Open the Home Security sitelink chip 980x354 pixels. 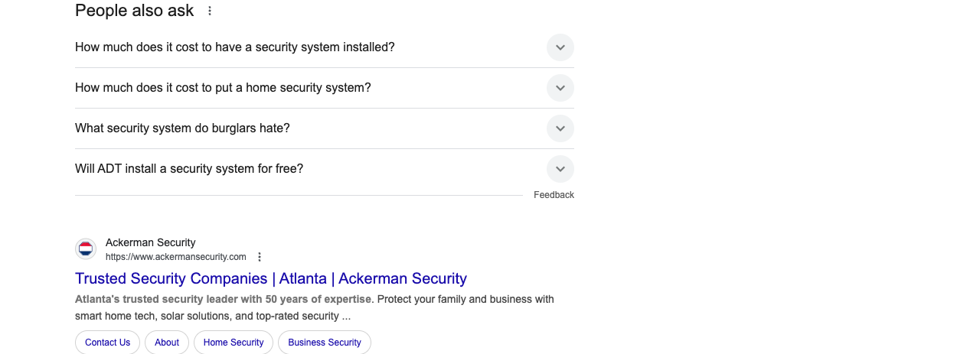tap(234, 343)
